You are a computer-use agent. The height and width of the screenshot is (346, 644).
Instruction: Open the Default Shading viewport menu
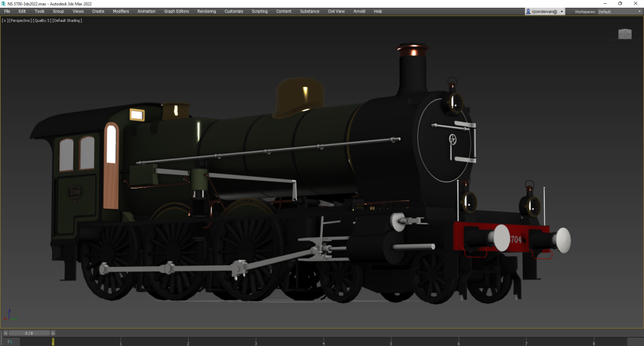click(x=68, y=21)
